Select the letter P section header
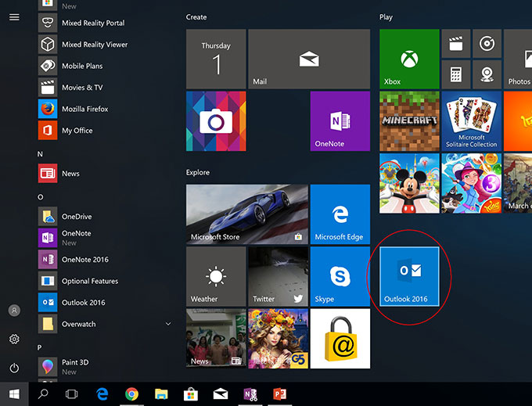This screenshot has height=406, width=532. (40, 347)
